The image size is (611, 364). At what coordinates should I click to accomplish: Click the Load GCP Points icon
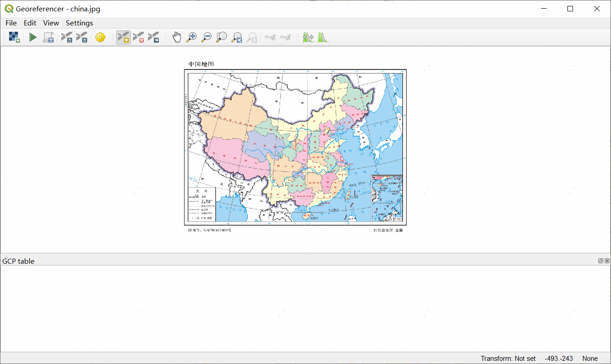(67, 37)
